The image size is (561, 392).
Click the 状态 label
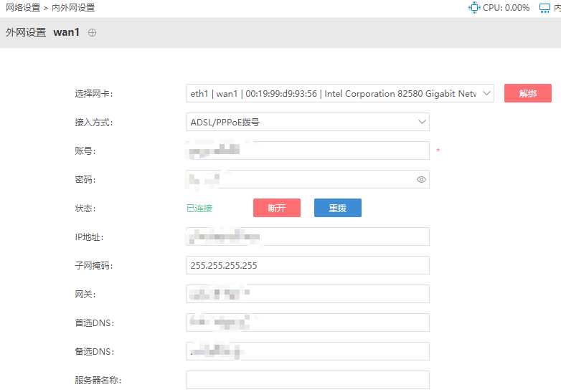point(85,209)
